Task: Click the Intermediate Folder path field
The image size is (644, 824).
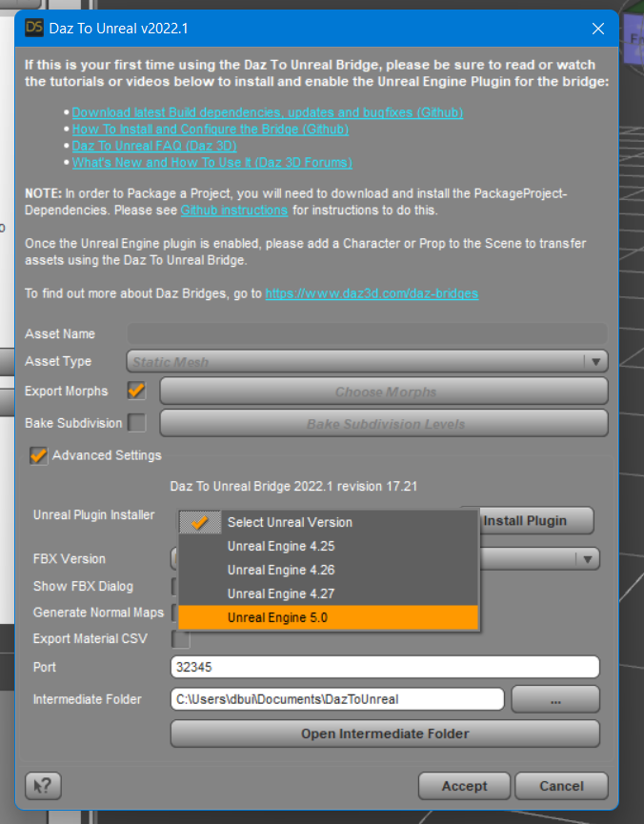Action: [337, 699]
